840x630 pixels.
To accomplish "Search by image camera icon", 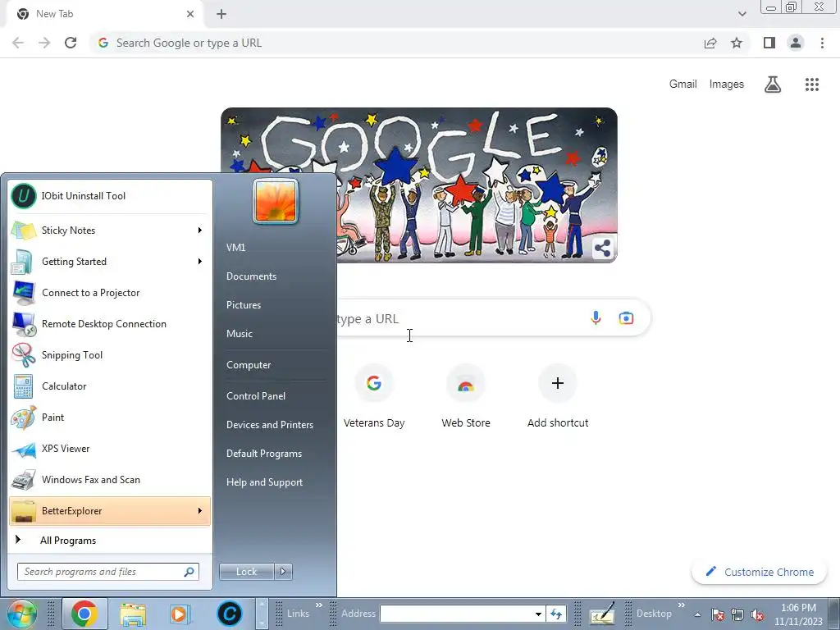I will (x=626, y=318).
